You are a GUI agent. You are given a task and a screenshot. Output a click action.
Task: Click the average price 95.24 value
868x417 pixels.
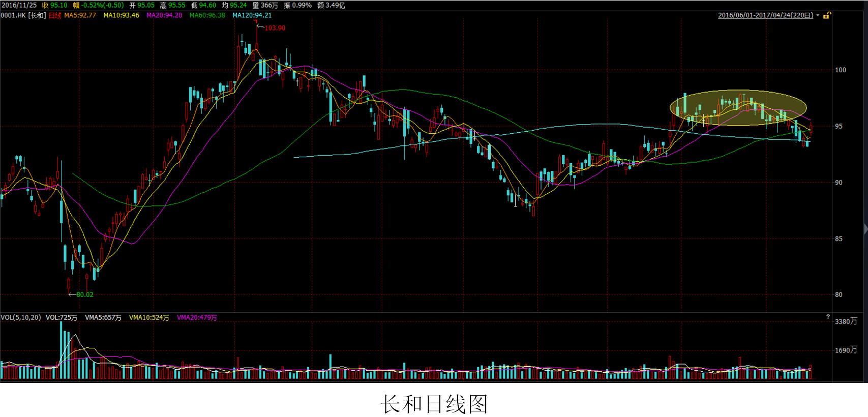(238, 5)
